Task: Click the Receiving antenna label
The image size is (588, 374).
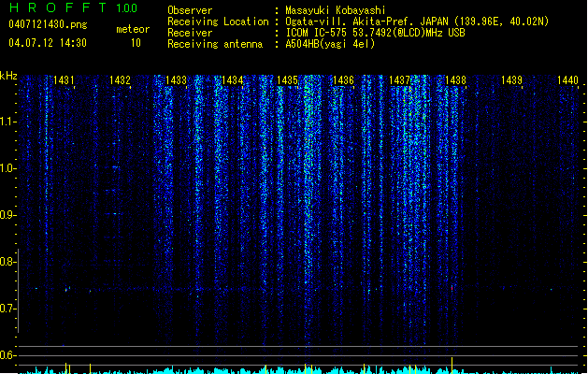Action: (215, 44)
